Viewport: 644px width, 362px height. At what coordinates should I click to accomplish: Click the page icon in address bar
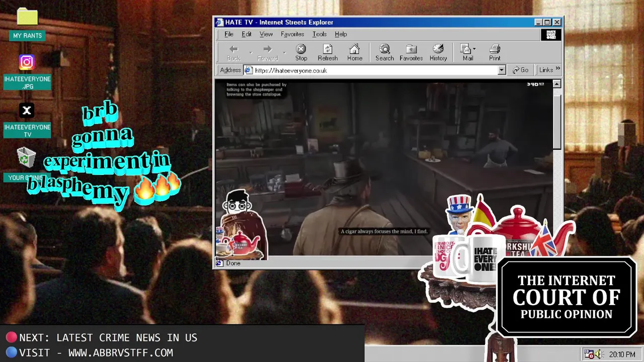click(x=248, y=70)
